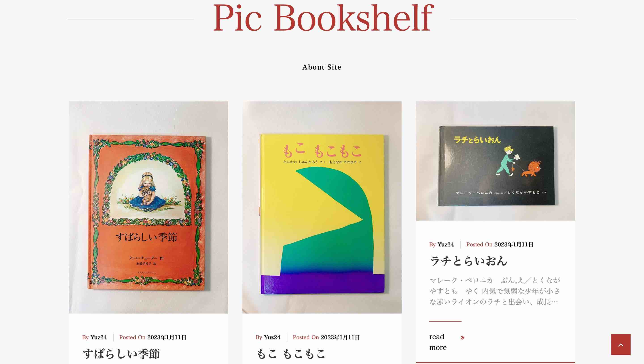Click read more under ラチとらいおん
This screenshot has width=644, height=364.
coord(438,342)
